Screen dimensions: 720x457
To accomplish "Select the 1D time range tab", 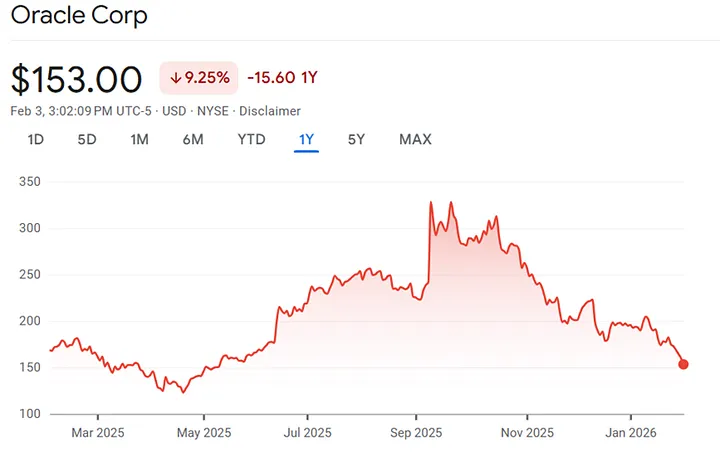I will pyautogui.click(x=36, y=139).
